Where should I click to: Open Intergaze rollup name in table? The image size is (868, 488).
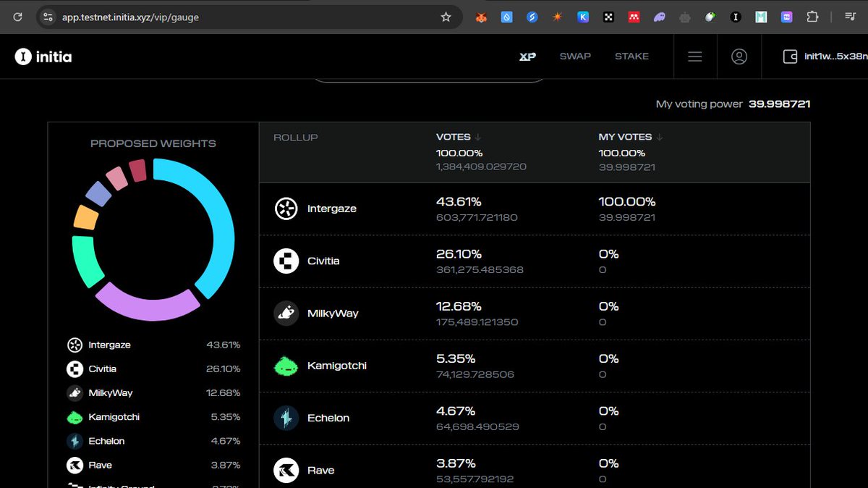click(332, 209)
